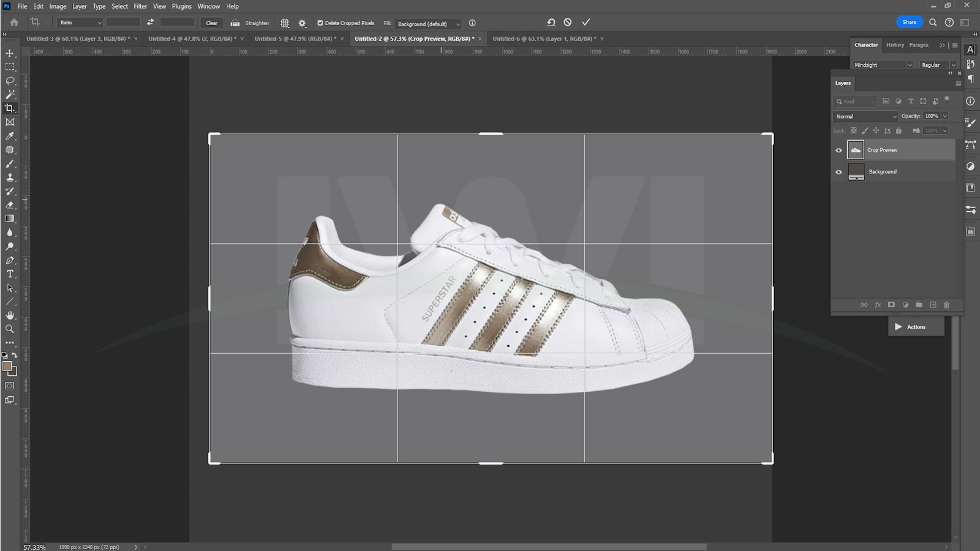Viewport: 980px width, 551px height.
Task: Select the Brush tool
Action: (x=10, y=163)
